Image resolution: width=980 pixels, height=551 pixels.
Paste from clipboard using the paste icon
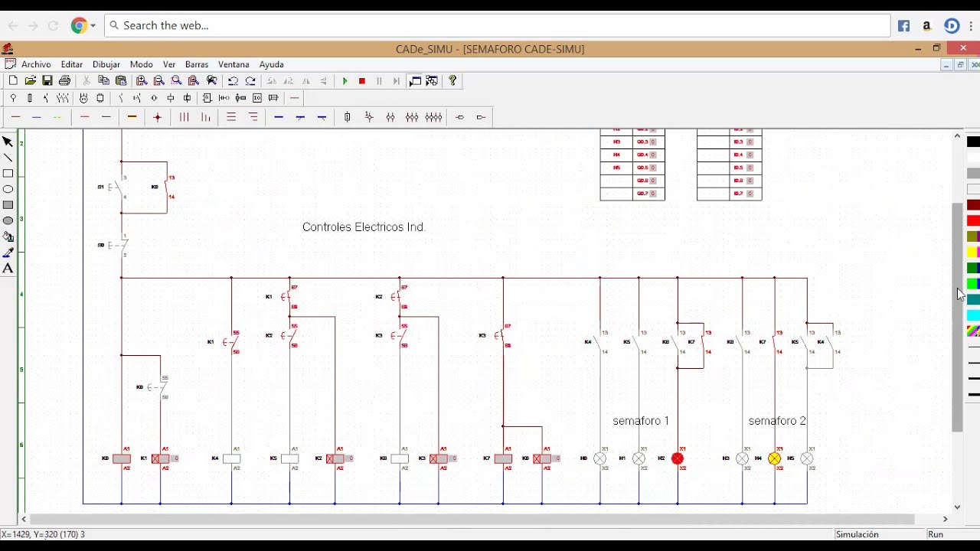[x=121, y=80]
